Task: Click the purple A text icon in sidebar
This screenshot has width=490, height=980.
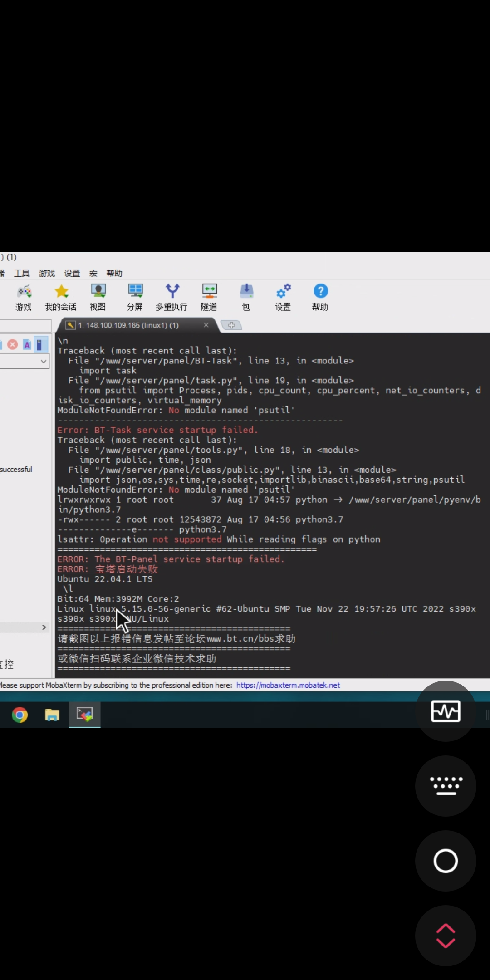Action: [27, 344]
